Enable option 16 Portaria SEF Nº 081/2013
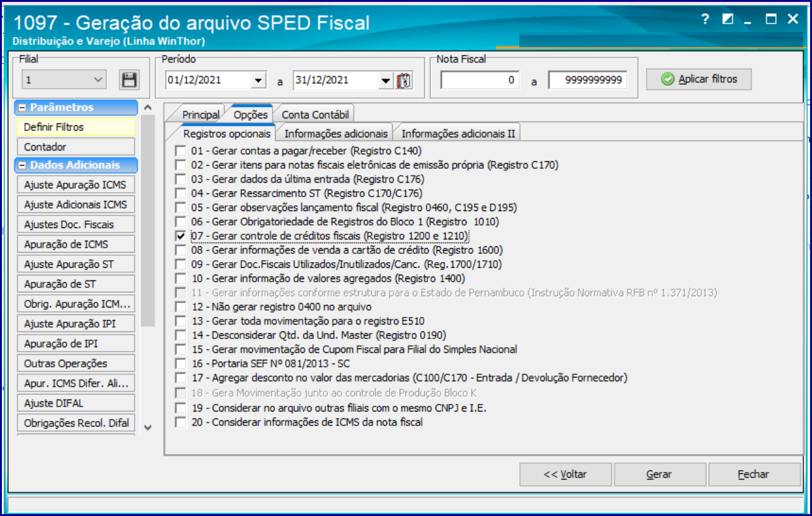This screenshot has width=812, height=516. 181,364
